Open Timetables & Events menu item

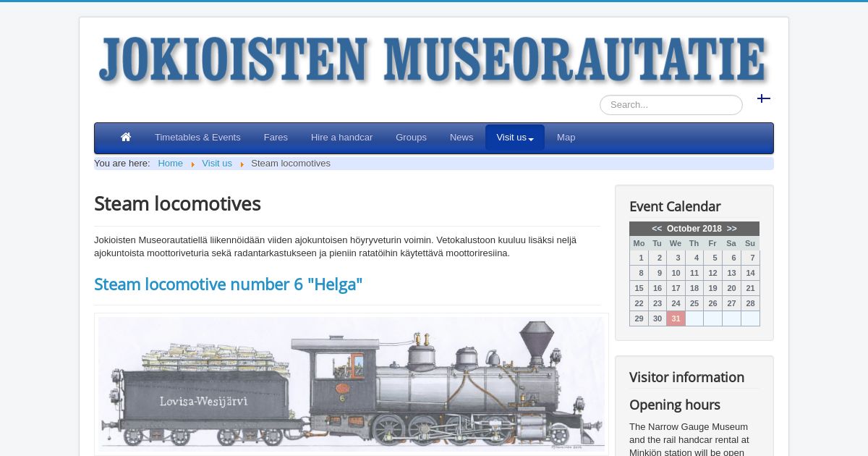pyautogui.click(x=197, y=138)
